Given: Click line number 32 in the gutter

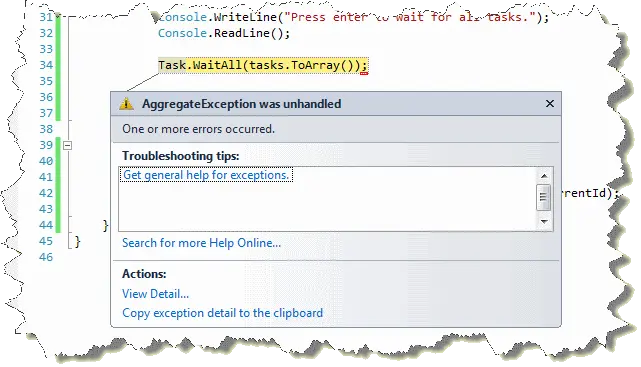Looking at the screenshot, I should (46, 33).
